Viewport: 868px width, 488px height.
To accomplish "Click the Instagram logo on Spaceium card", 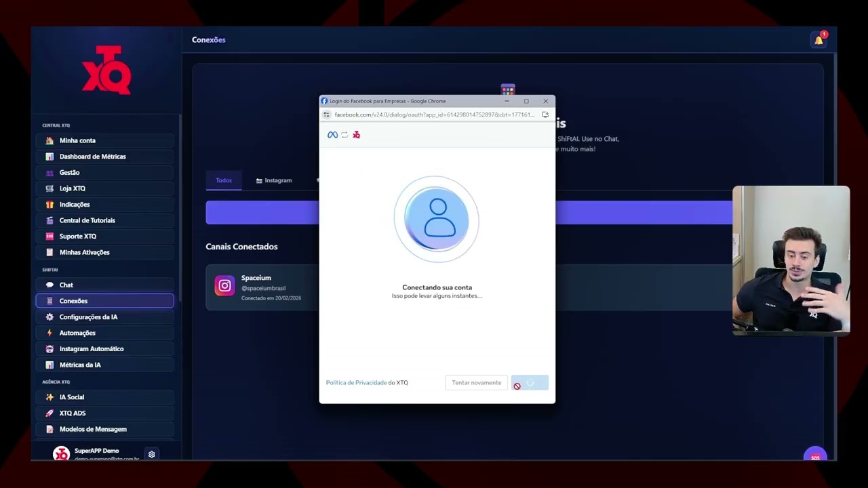I will click(x=224, y=285).
